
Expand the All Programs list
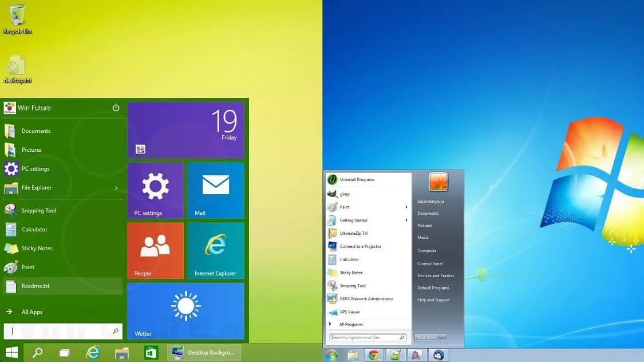[x=350, y=324]
